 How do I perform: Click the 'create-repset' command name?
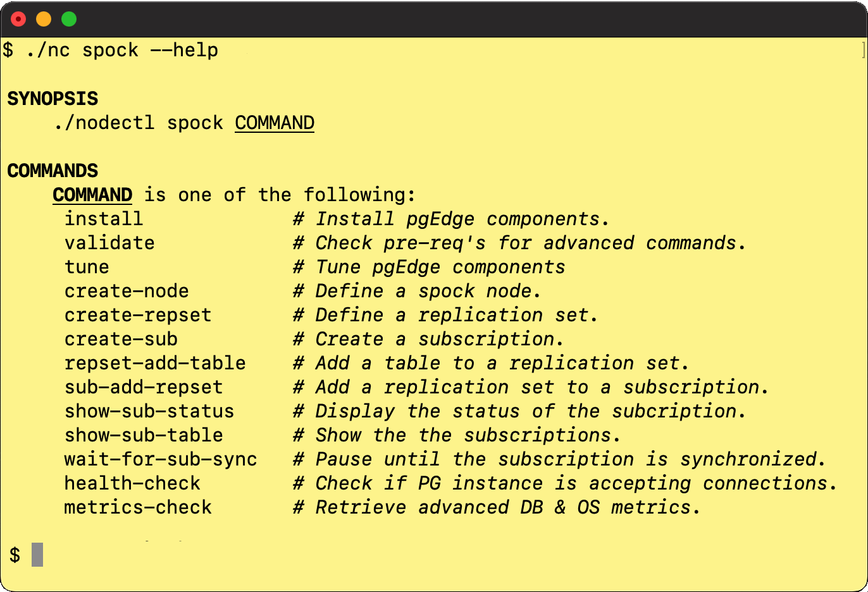138,315
